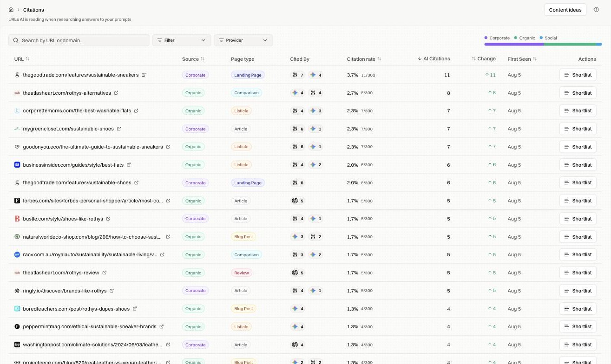The image size is (611, 364).
Task: Sort table by URL column
Action: click(22, 59)
